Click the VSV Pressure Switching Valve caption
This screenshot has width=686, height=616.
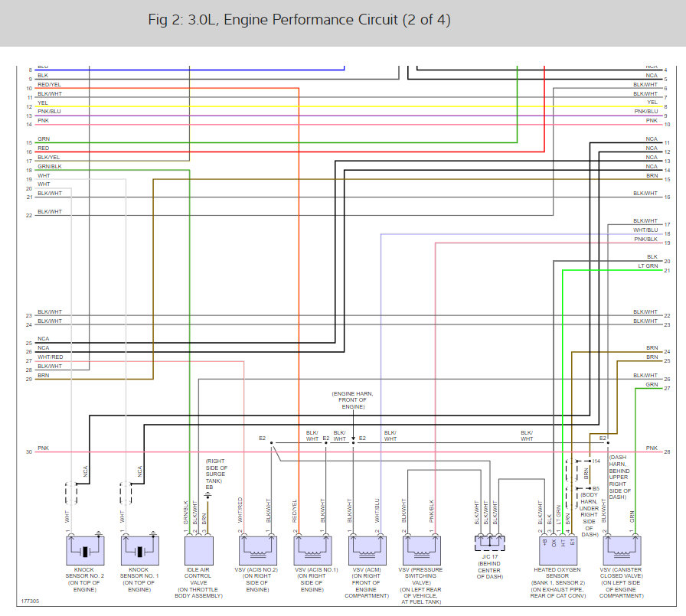pos(421,586)
